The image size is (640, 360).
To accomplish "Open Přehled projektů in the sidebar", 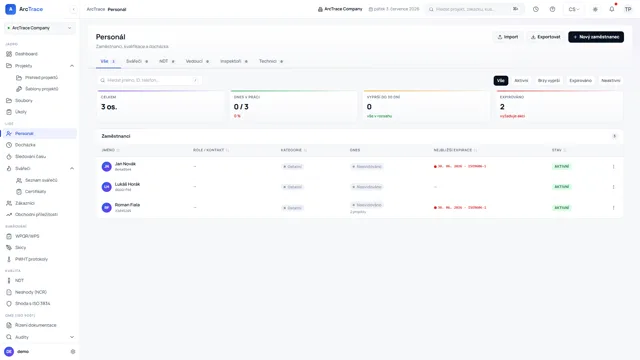I will pyautogui.click(x=41, y=78).
